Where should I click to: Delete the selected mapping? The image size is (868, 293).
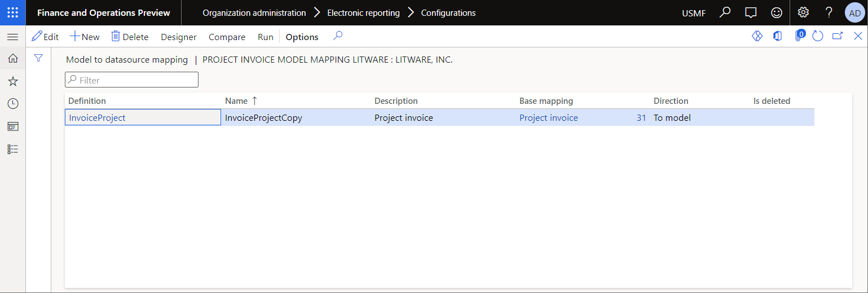(130, 37)
